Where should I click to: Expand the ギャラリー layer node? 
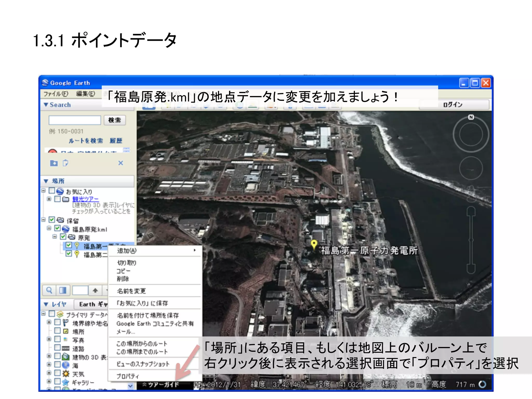tap(49, 381)
